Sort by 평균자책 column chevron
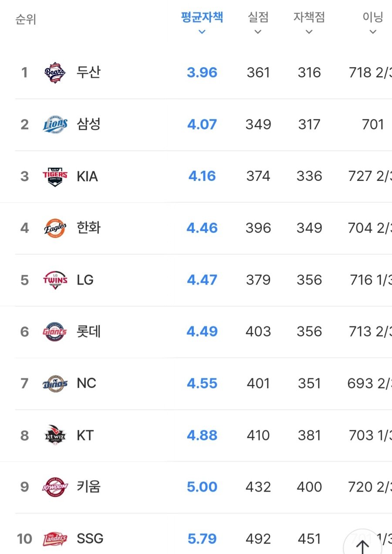The image size is (392, 554). coord(202,32)
